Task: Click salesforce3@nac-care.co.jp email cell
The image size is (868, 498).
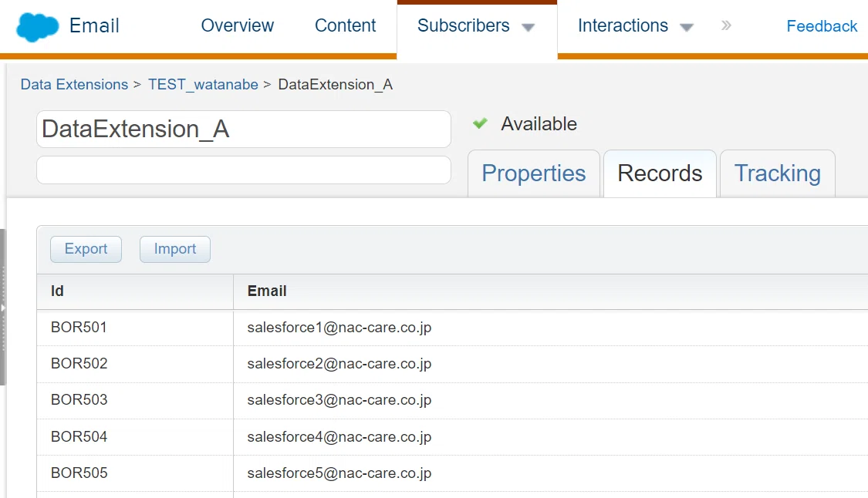Action: [x=551, y=400]
